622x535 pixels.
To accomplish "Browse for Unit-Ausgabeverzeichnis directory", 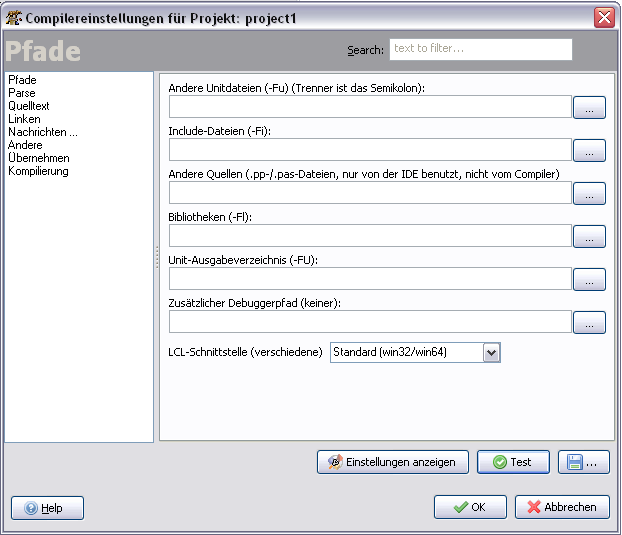I will pos(589,279).
